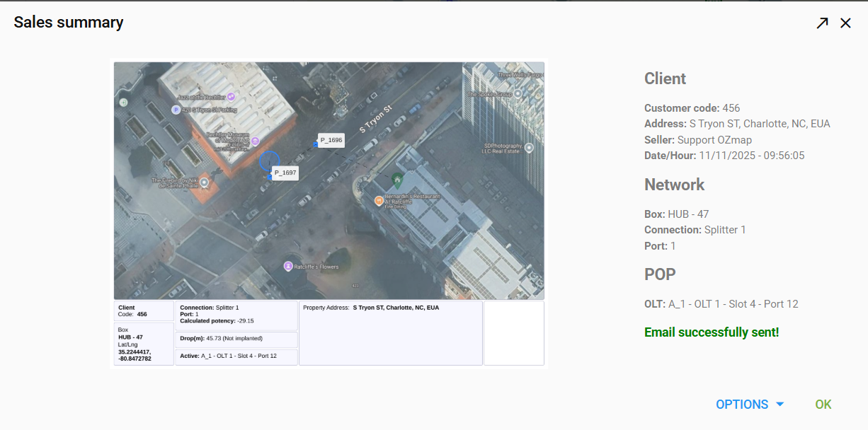Click The Spokes Group pin
The height and width of the screenshot is (430, 868).
[x=518, y=93]
